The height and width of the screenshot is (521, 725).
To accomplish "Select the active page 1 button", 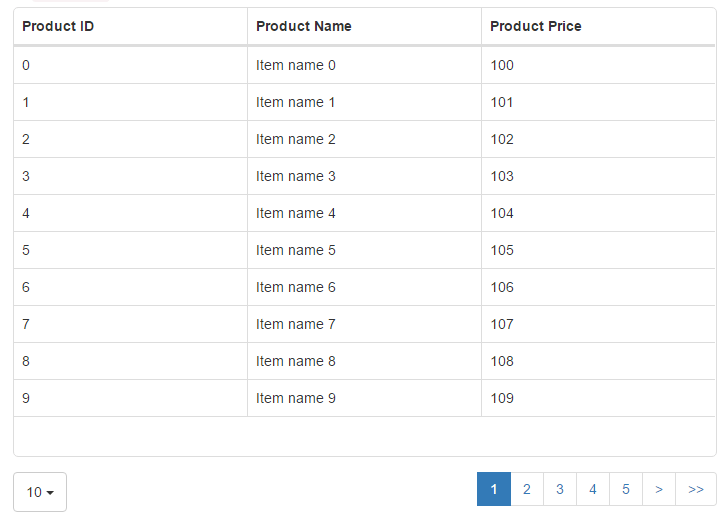I will point(494,489).
